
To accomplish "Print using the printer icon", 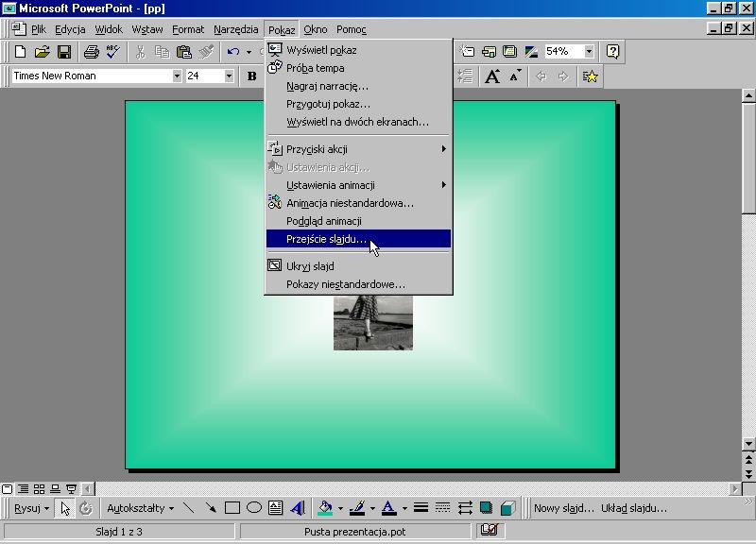I will pos(91,52).
